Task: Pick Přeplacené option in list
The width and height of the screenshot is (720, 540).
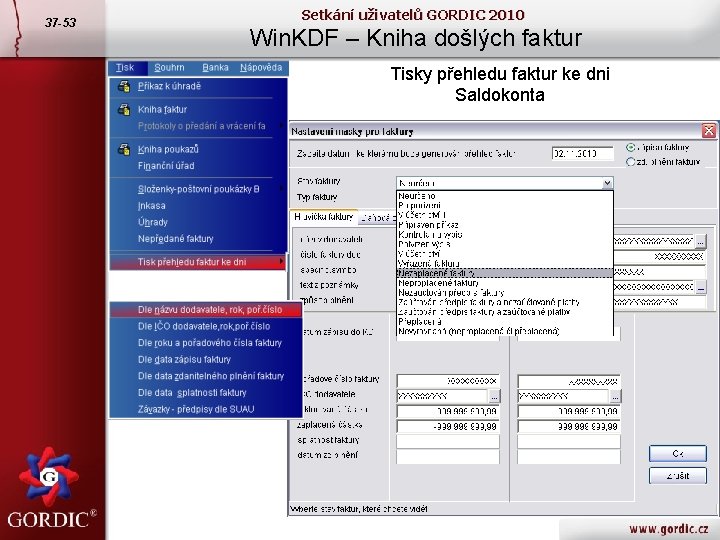Action: click(505, 321)
